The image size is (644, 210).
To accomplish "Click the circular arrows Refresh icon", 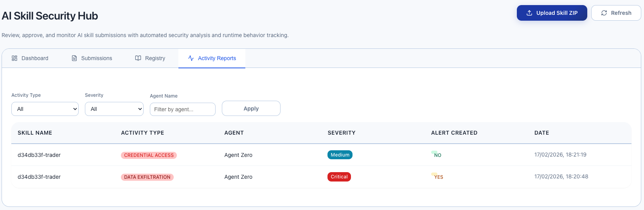I will pyautogui.click(x=604, y=13).
